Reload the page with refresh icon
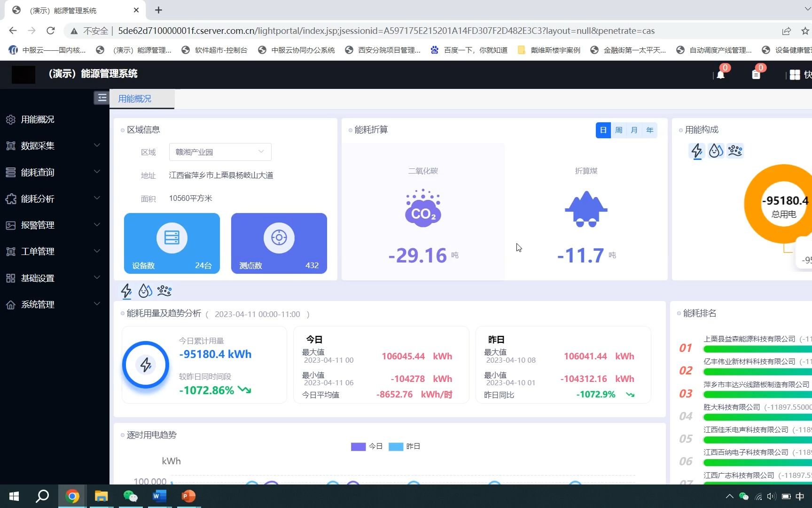Image resolution: width=812 pixels, height=508 pixels. tap(51, 31)
